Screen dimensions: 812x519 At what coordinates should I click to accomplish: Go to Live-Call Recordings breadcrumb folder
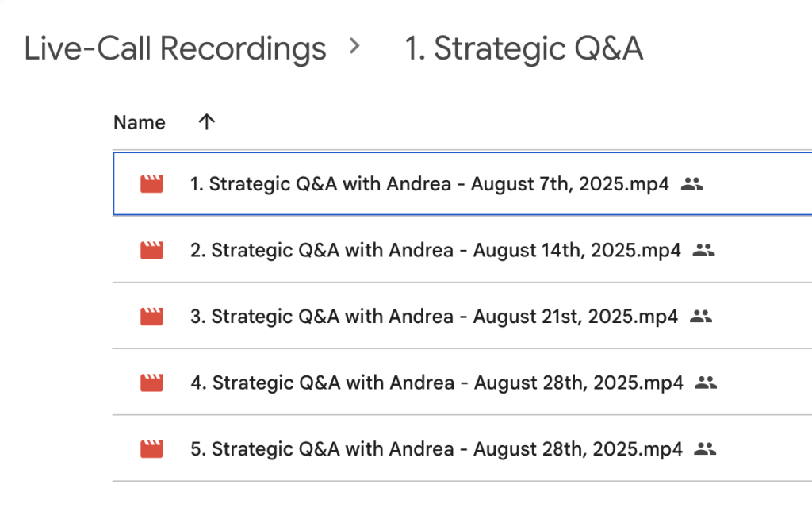(175, 48)
